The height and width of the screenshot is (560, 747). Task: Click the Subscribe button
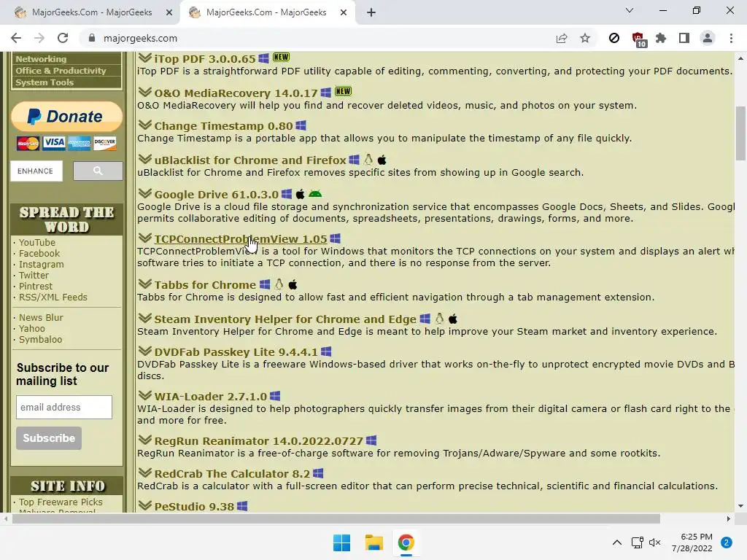point(49,438)
